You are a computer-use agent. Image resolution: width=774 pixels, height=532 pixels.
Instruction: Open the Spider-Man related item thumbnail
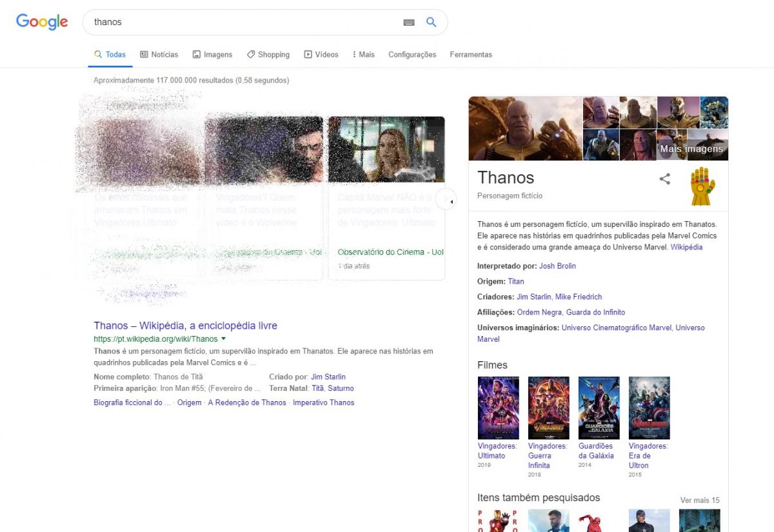(599, 521)
